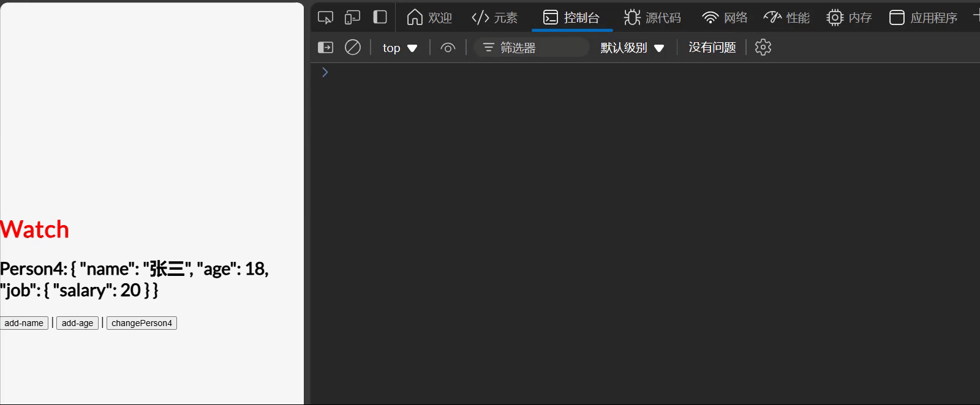Viewport: 980px width, 405px height.
Task: Open the top context dropdown
Action: (x=399, y=48)
